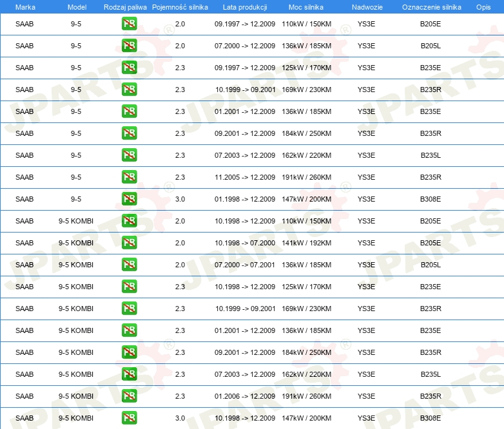Screen dimensions: 504x429
Task: Click petrol icon in non-Kombi 9-5 162kW row
Action: 129,155
